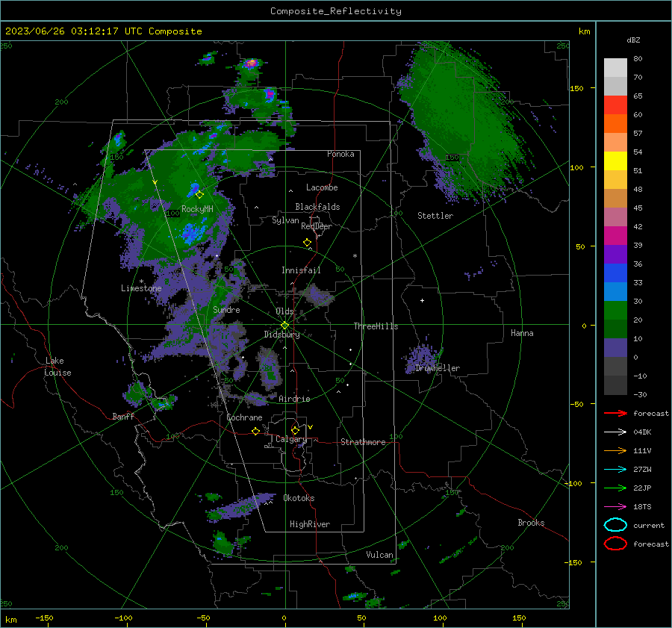Click the red forecast arrow in legend

(615, 413)
